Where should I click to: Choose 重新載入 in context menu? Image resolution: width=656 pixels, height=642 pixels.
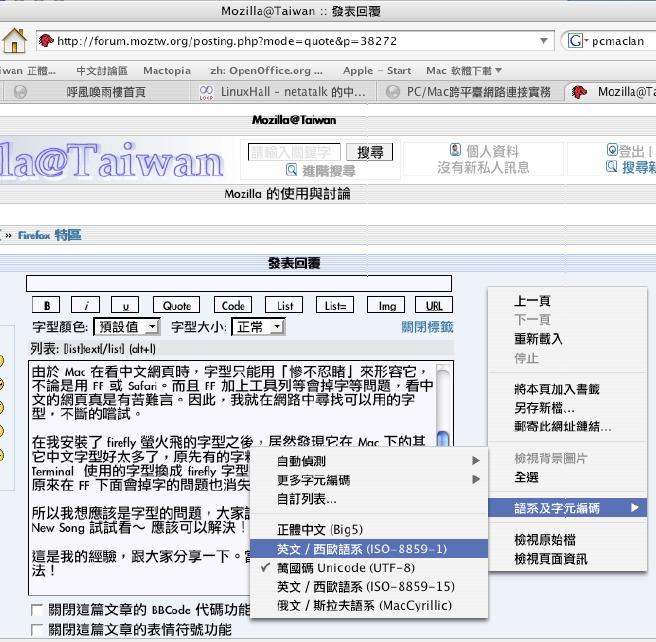[x=567, y=339]
